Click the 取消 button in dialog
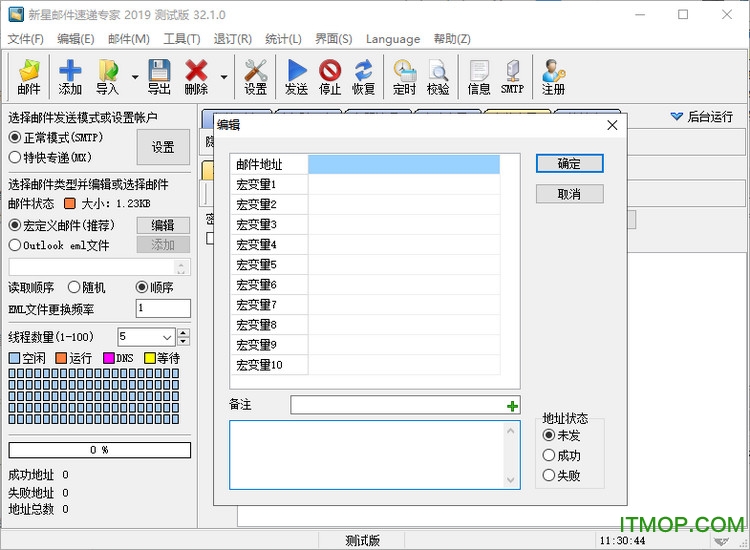750x550 pixels. point(569,193)
